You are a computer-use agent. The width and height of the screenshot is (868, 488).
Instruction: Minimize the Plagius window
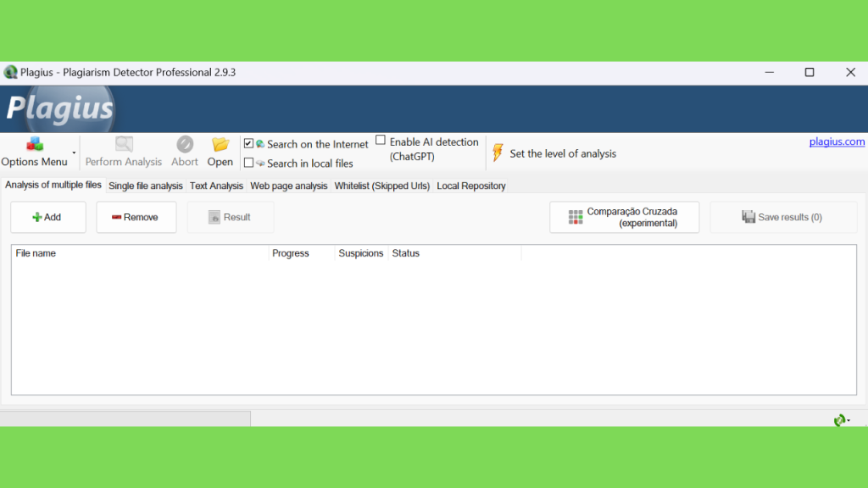pyautogui.click(x=770, y=73)
